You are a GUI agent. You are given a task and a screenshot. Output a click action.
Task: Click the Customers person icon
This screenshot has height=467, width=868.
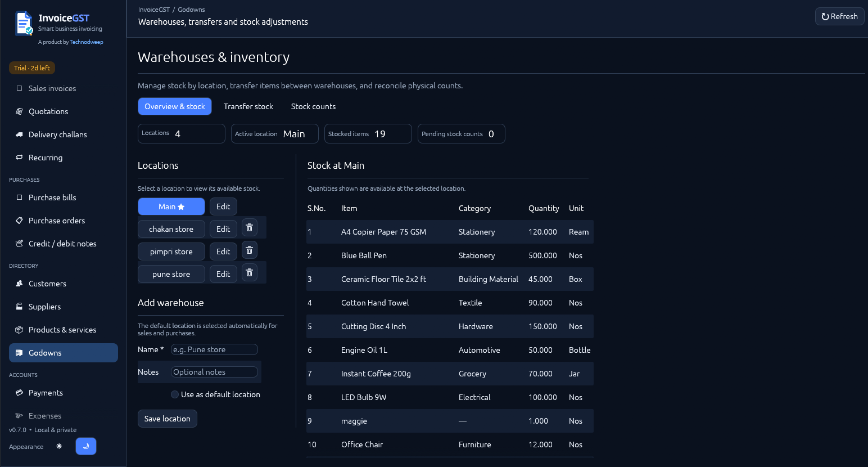[19, 284]
